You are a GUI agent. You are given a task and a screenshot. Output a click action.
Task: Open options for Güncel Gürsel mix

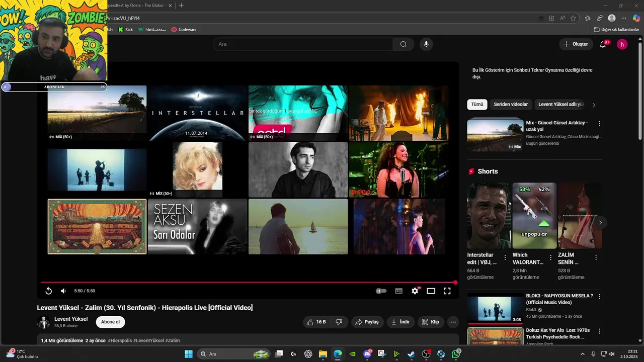click(x=599, y=124)
